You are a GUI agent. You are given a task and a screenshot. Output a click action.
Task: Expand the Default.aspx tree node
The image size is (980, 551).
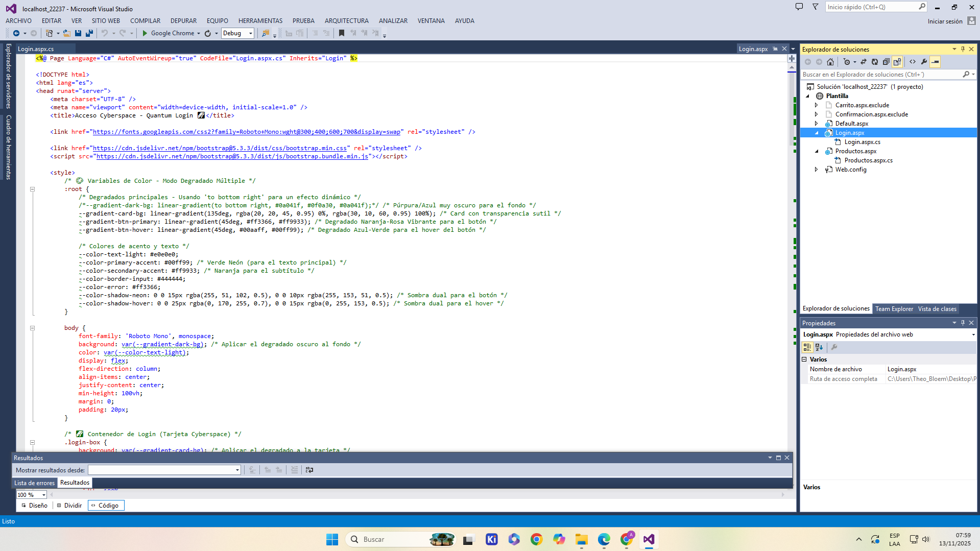click(816, 124)
